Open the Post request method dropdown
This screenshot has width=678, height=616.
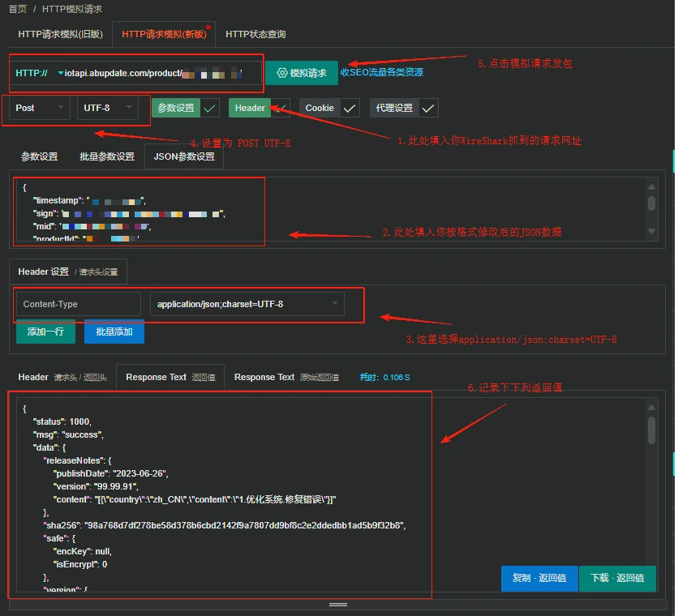click(38, 108)
